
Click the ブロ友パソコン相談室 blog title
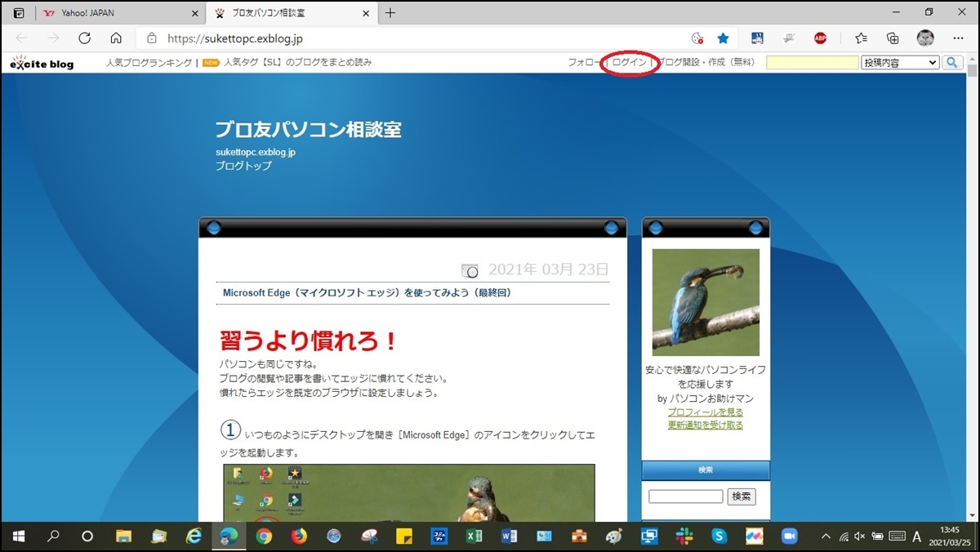click(x=309, y=129)
